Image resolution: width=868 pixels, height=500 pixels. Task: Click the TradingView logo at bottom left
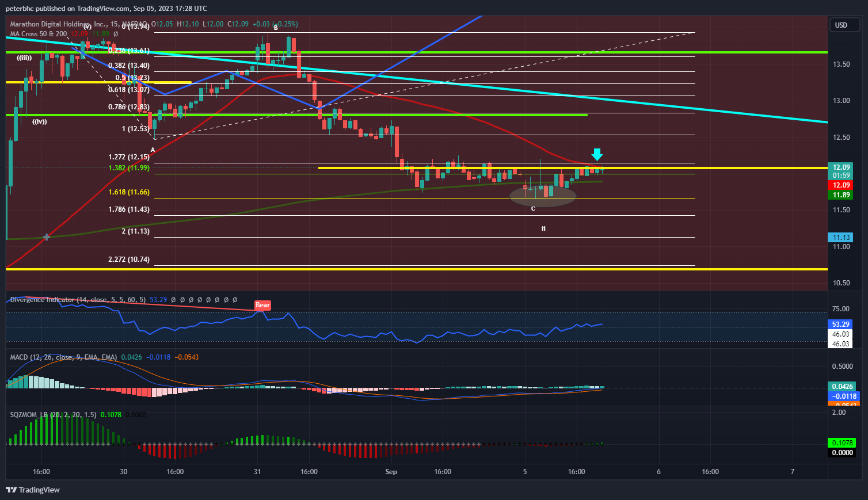[33, 490]
